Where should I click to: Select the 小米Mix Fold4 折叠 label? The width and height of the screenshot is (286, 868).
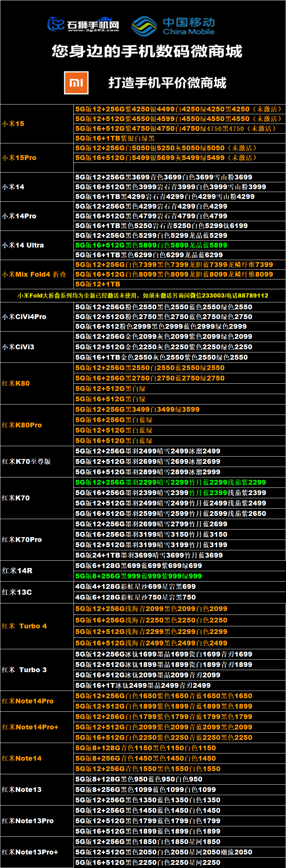[34, 274]
